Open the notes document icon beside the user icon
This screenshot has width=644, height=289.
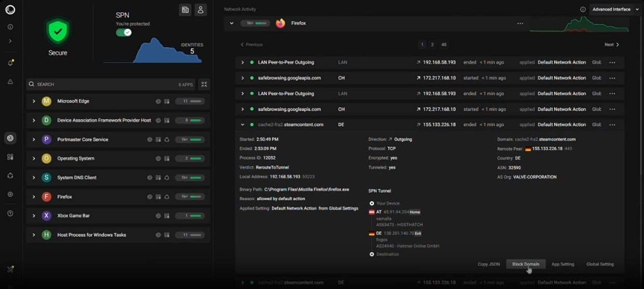(185, 10)
